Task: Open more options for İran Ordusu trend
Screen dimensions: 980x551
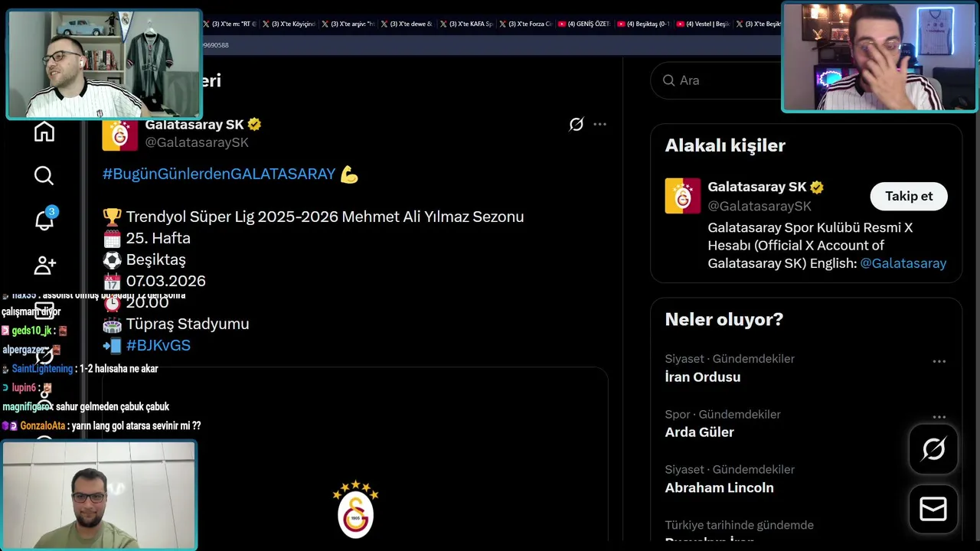Action: tap(939, 361)
